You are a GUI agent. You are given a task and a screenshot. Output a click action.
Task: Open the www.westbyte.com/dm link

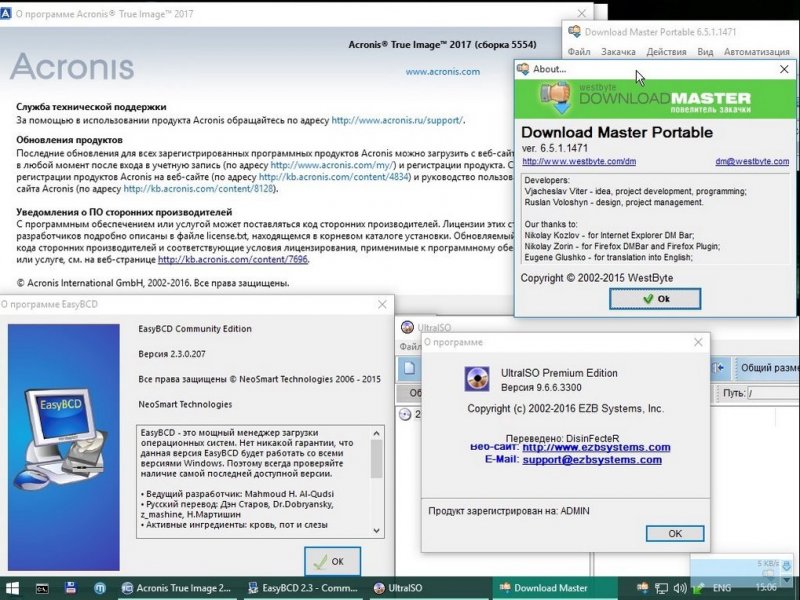(x=579, y=161)
